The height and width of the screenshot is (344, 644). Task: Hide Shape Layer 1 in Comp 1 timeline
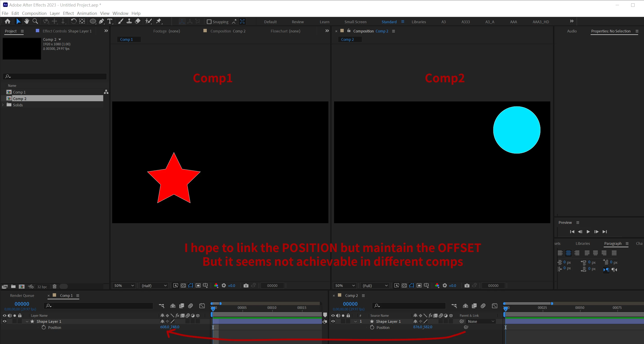pyautogui.click(x=5, y=321)
